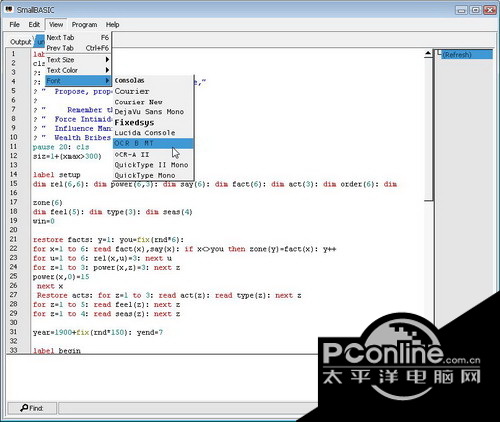Click code line 'pause 20: cls'
The height and width of the screenshot is (422, 500).
(61, 147)
